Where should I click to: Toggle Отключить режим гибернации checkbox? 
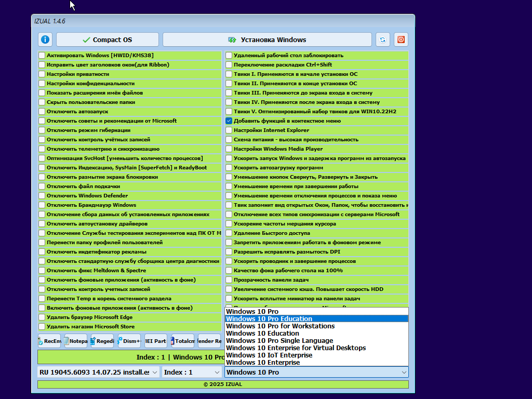click(42, 130)
